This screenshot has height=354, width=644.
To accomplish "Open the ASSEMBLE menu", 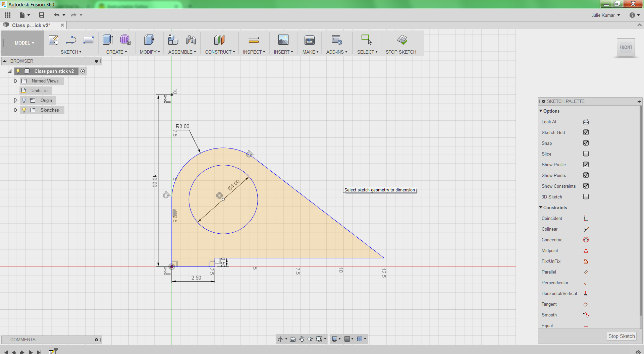I will coord(182,52).
